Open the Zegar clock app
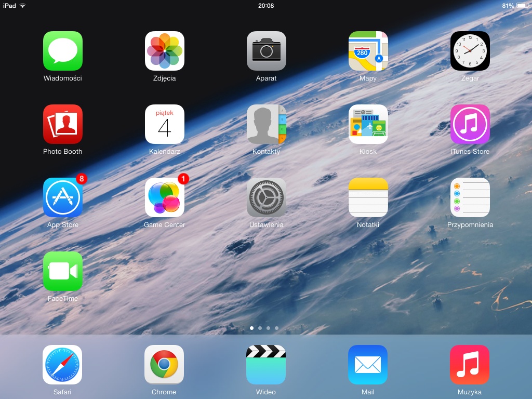Image resolution: width=532 pixels, height=399 pixels. coord(470,51)
